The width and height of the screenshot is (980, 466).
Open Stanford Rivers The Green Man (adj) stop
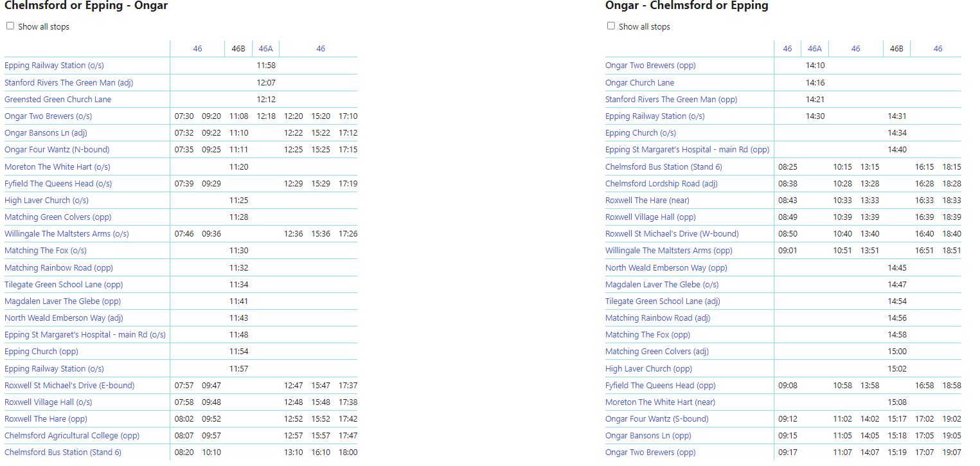coord(69,82)
